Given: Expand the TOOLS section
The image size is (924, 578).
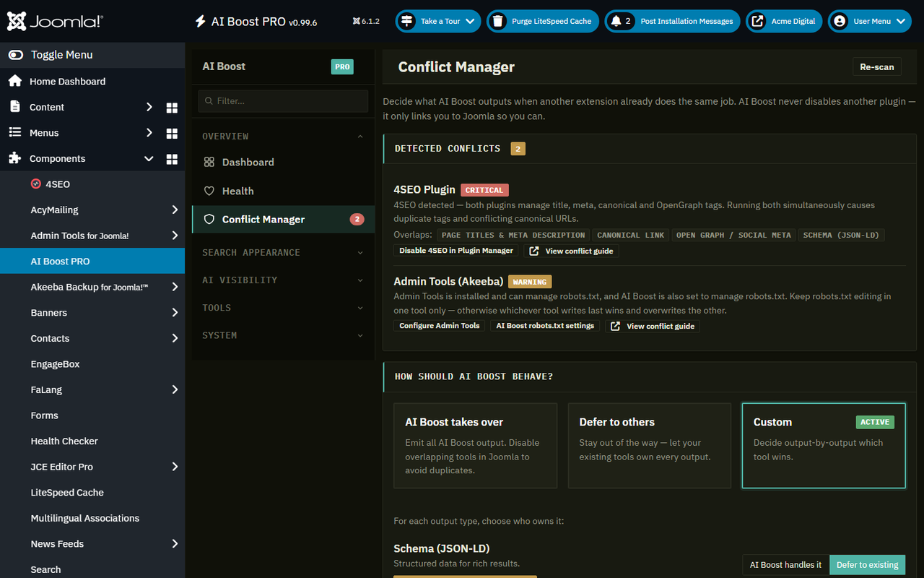Looking at the screenshot, I should click(283, 308).
